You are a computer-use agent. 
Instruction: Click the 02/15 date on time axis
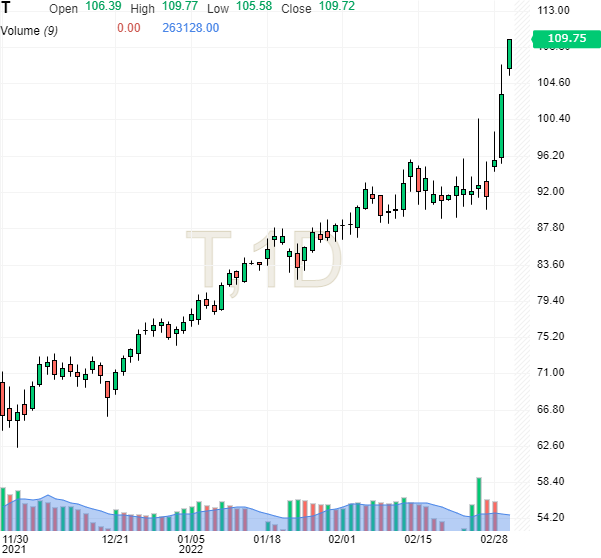(418, 539)
